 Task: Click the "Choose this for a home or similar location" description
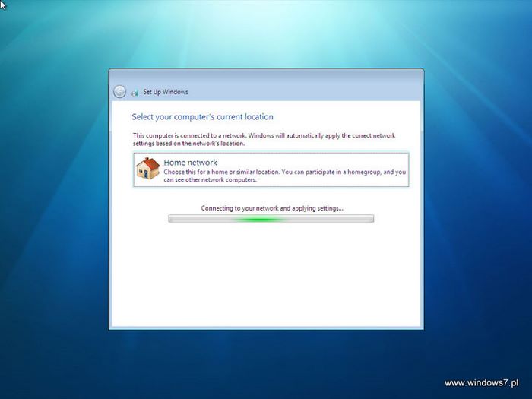point(285,176)
